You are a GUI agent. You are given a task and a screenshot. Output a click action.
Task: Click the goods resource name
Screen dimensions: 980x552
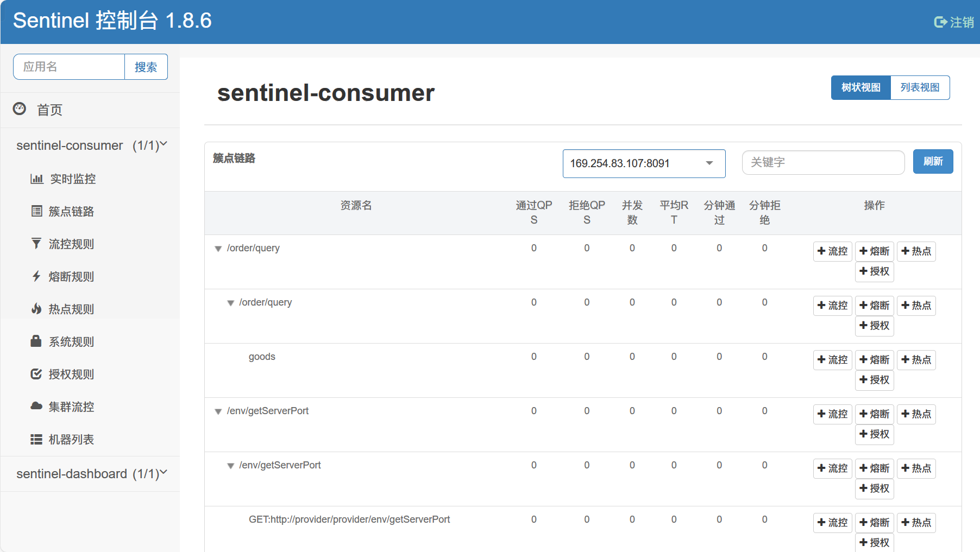point(262,357)
